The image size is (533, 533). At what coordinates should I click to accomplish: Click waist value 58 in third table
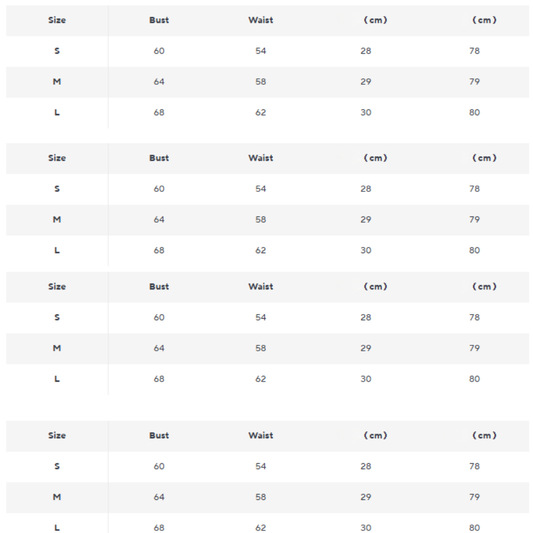click(x=260, y=348)
